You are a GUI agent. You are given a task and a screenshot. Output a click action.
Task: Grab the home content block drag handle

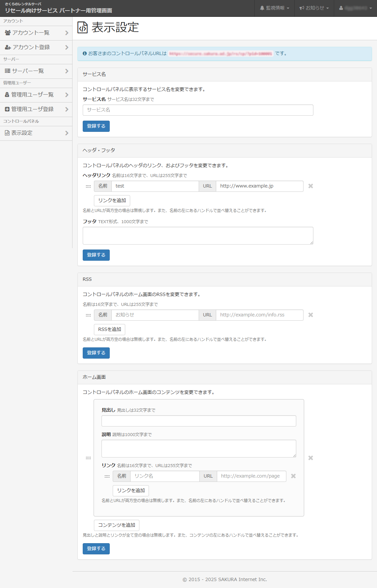pos(88,458)
